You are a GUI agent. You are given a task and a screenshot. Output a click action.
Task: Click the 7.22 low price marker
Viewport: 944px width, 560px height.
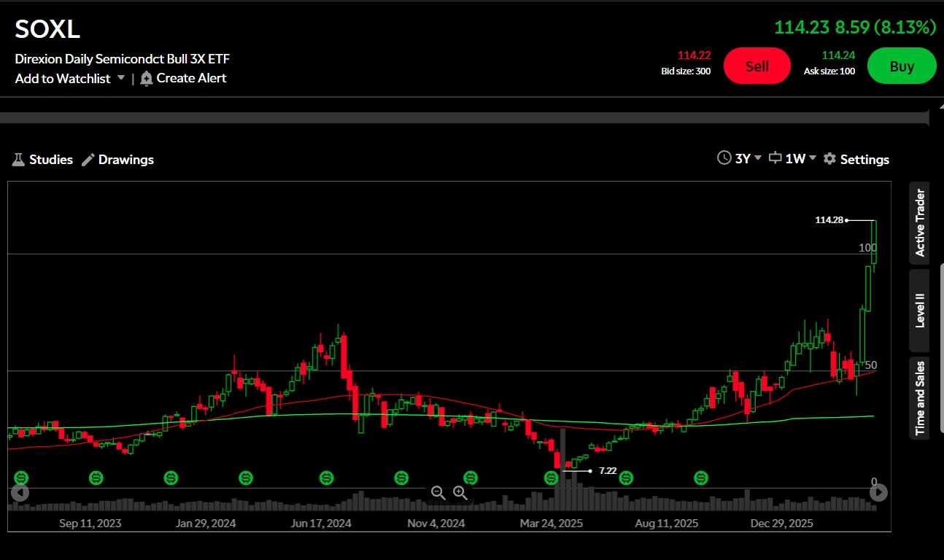pos(608,471)
